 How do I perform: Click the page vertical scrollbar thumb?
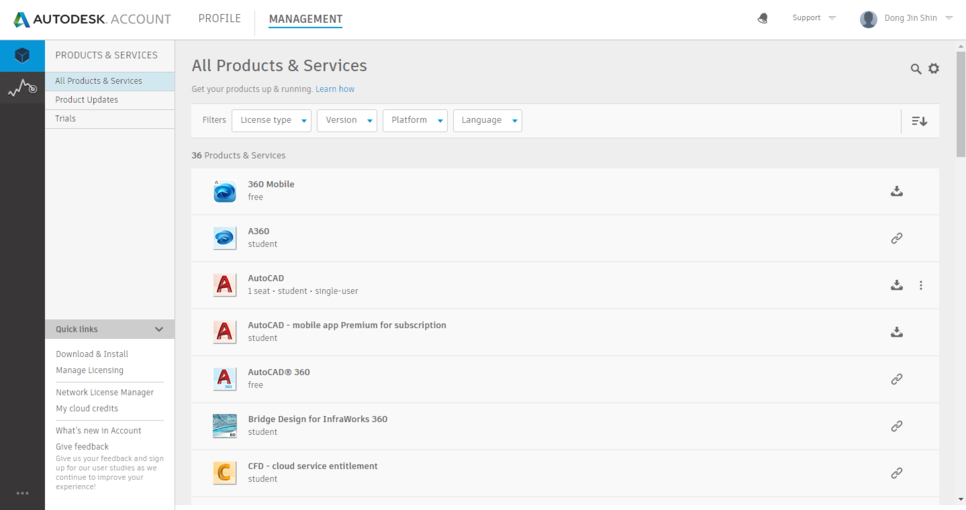click(960, 104)
